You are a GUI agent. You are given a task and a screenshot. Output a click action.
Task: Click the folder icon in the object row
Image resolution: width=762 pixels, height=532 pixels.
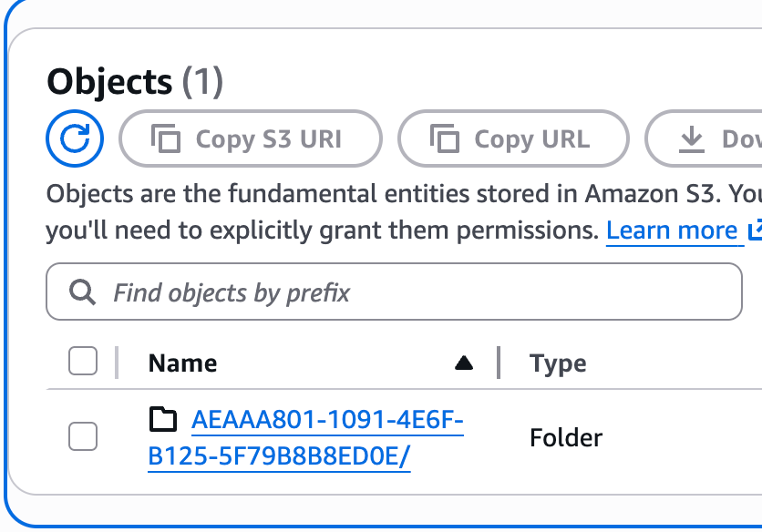[162, 420]
